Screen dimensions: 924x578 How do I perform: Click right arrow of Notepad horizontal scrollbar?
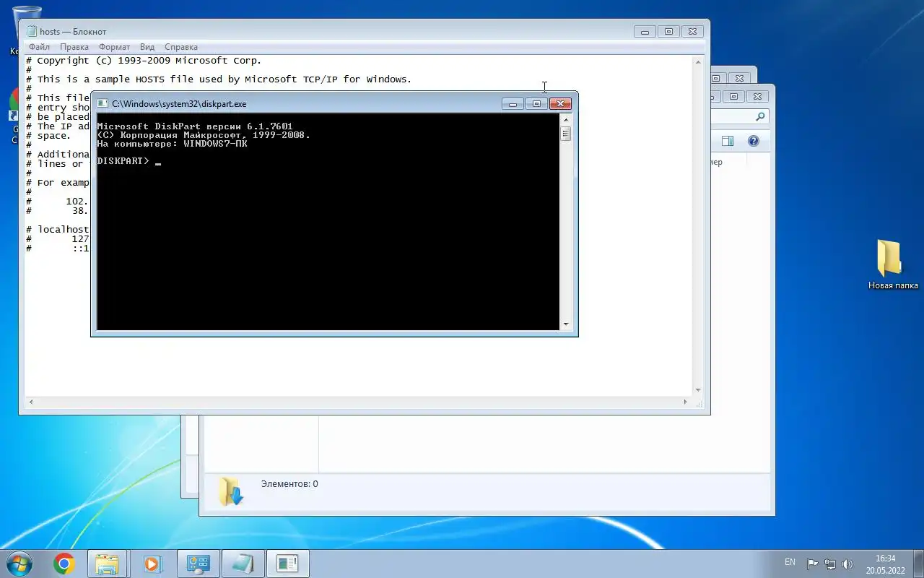tap(687, 402)
